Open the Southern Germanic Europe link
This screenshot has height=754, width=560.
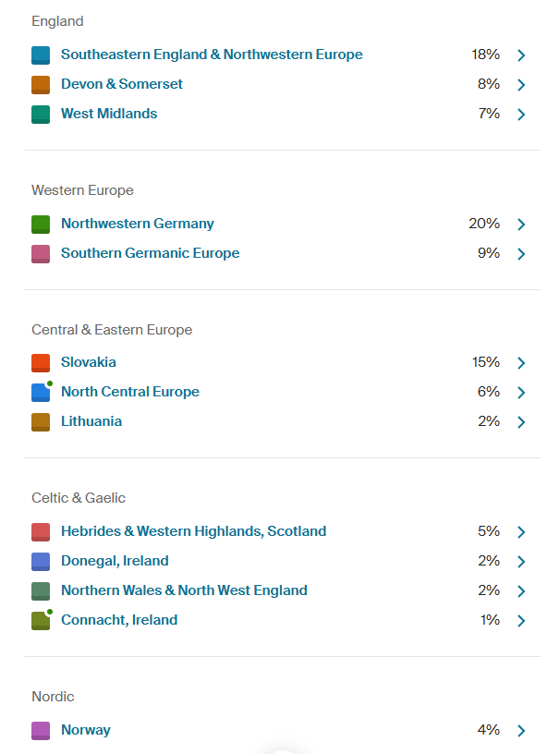click(x=150, y=253)
